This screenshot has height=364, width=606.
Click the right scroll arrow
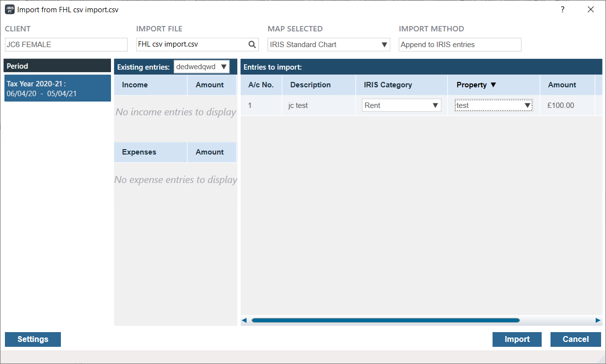click(598, 320)
